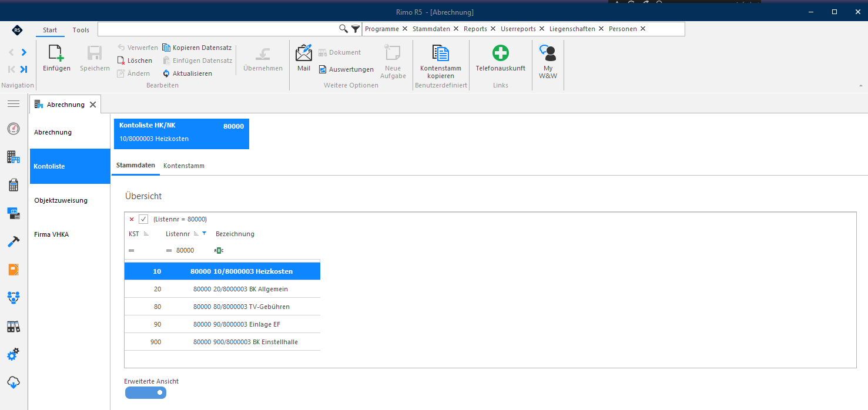Remove the filter with red X
Image resolution: width=868 pixels, height=410 pixels.
[x=132, y=219]
